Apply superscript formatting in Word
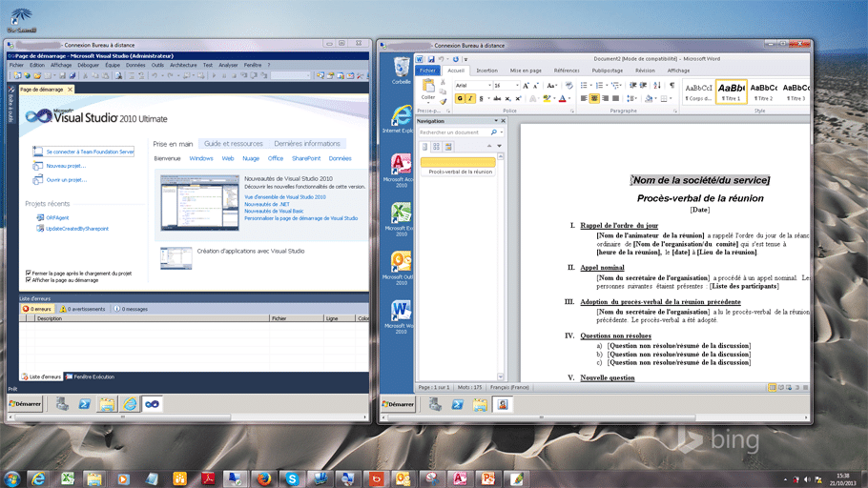 click(x=518, y=98)
